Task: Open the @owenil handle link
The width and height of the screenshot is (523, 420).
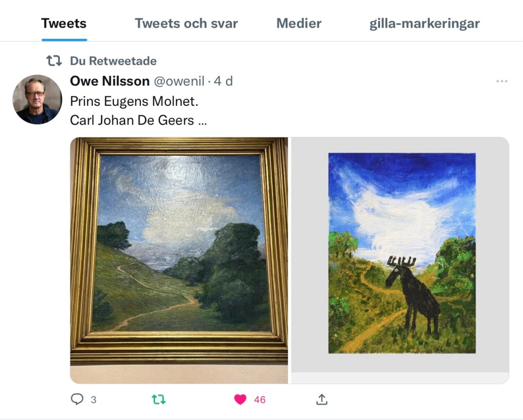Action: tap(179, 81)
